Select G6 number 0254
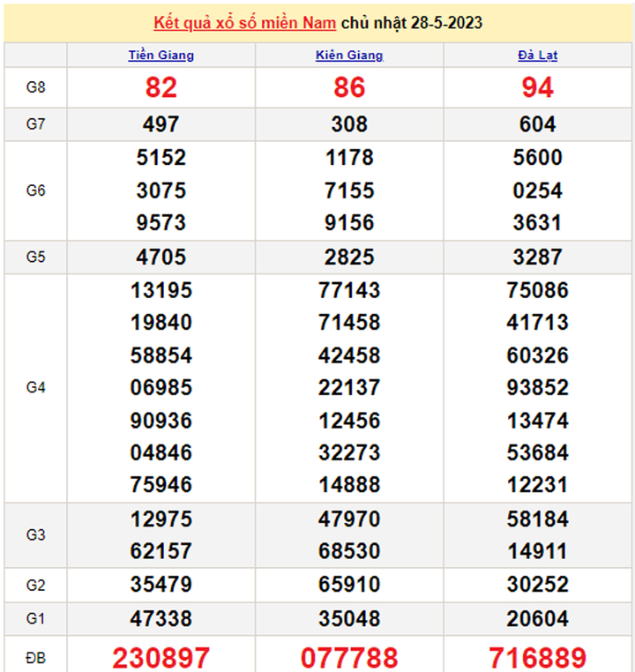Screen dimensions: 635x672 pyautogui.click(x=538, y=190)
